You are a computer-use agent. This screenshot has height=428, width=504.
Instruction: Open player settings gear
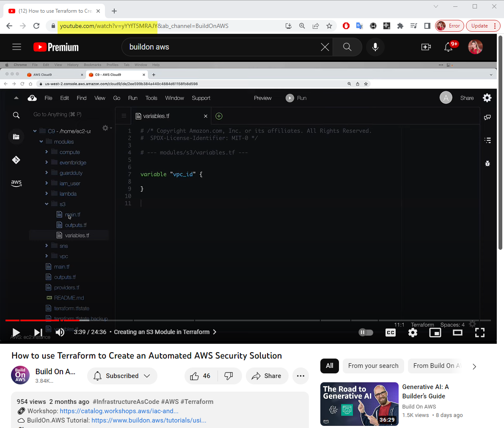(x=413, y=332)
